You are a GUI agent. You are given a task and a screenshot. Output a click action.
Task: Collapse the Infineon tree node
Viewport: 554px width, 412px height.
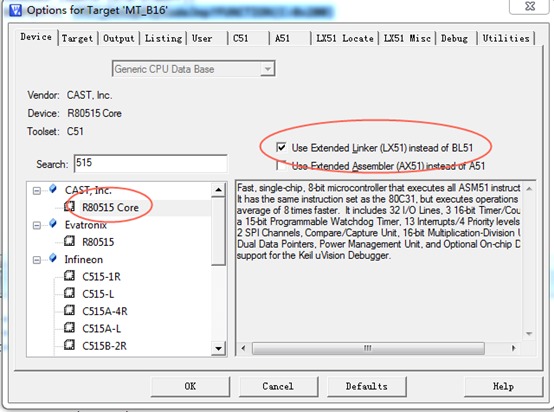36,260
